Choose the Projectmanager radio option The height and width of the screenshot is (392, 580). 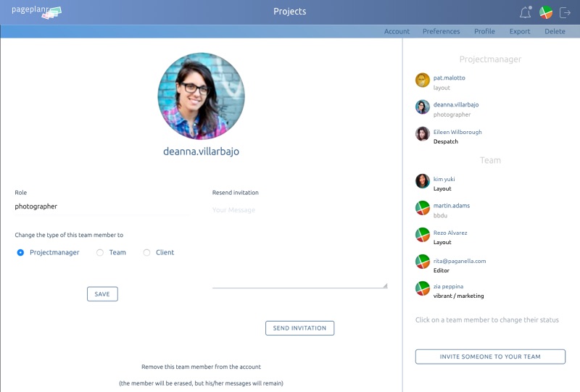click(x=20, y=253)
